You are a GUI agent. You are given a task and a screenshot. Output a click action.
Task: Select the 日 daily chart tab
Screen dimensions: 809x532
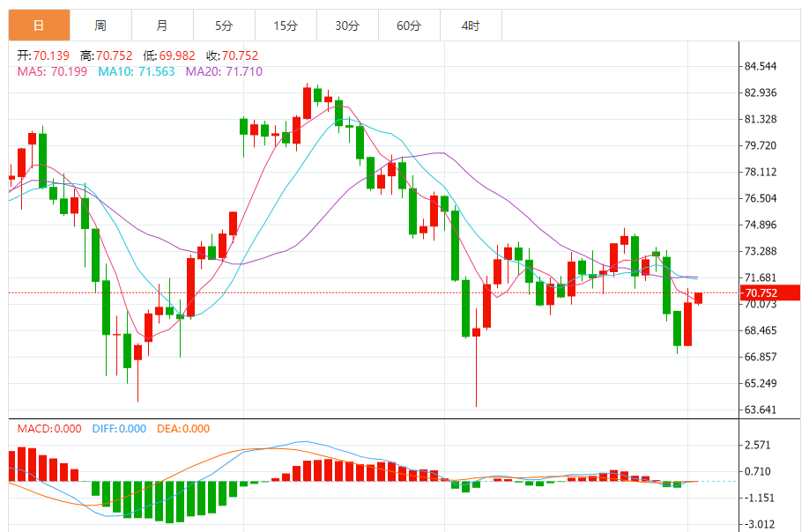point(39,26)
